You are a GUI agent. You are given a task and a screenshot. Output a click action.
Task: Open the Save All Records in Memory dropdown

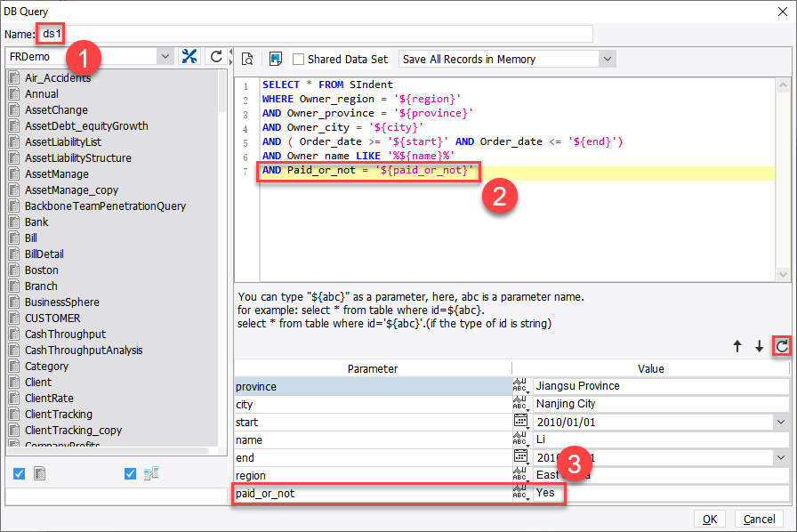tap(608, 59)
